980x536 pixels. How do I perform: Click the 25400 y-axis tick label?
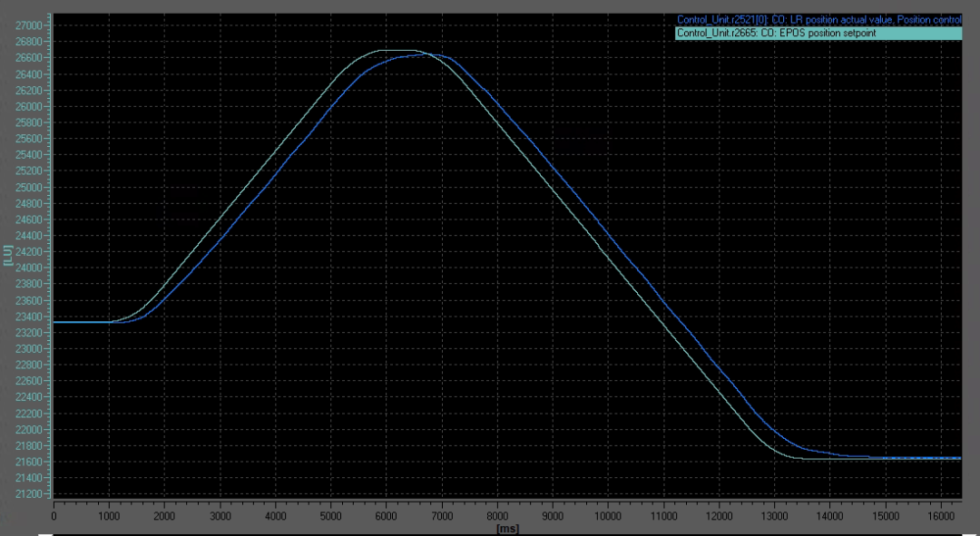[30, 155]
